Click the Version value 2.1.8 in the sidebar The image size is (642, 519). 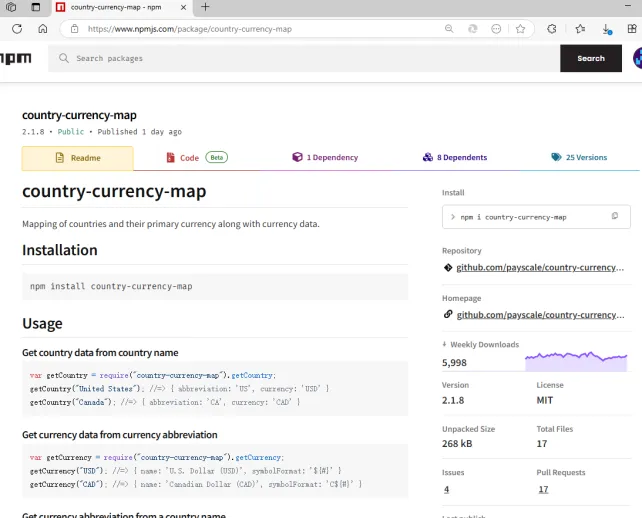453,400
